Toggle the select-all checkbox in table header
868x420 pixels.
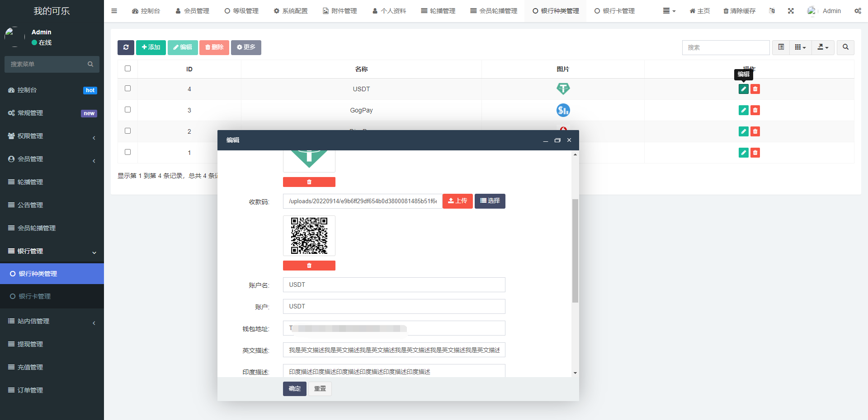click(127, 69)
